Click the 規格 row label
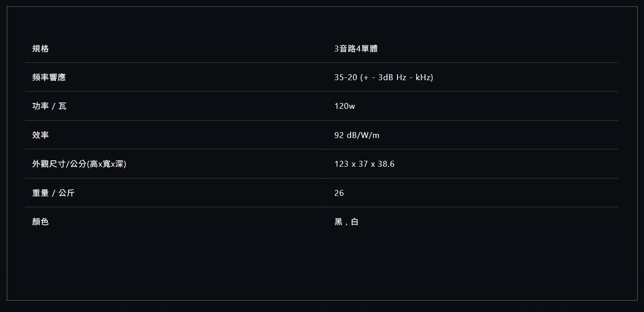Screen dimensions: 644x312 [x=40, y=49]
